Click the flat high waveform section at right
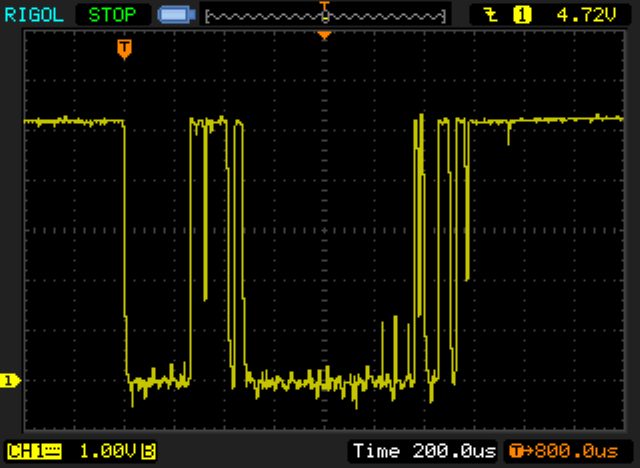 coord(550,120)
